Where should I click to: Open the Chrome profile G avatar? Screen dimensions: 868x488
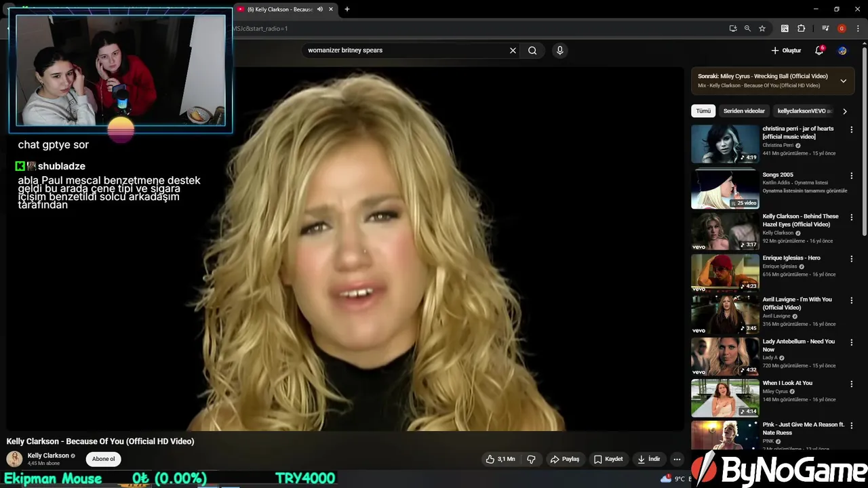pos(842,28)
